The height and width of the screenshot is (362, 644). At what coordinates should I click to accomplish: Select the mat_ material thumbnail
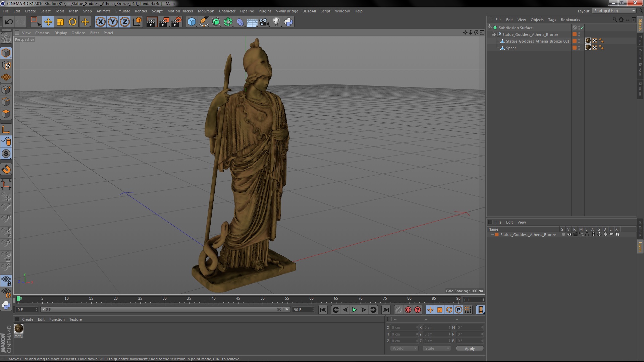(18, 328)
